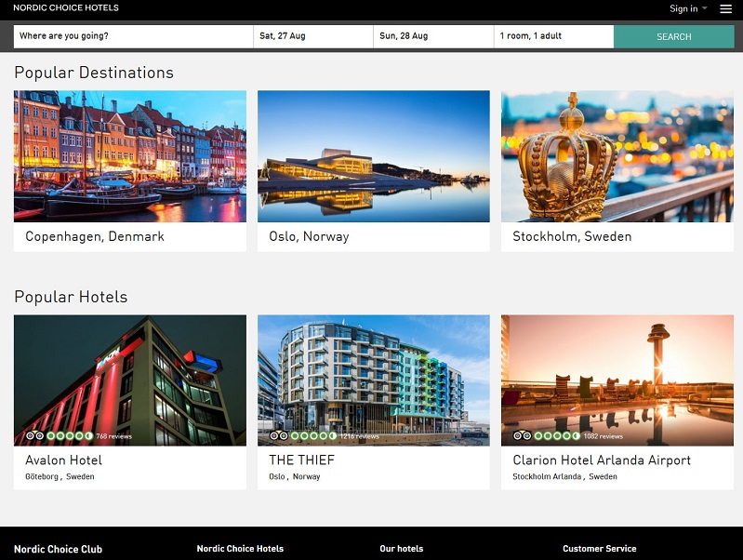Screen dimensions: 743x560
Task: Open the Customer Service footer section
Action: pos(600,549)
